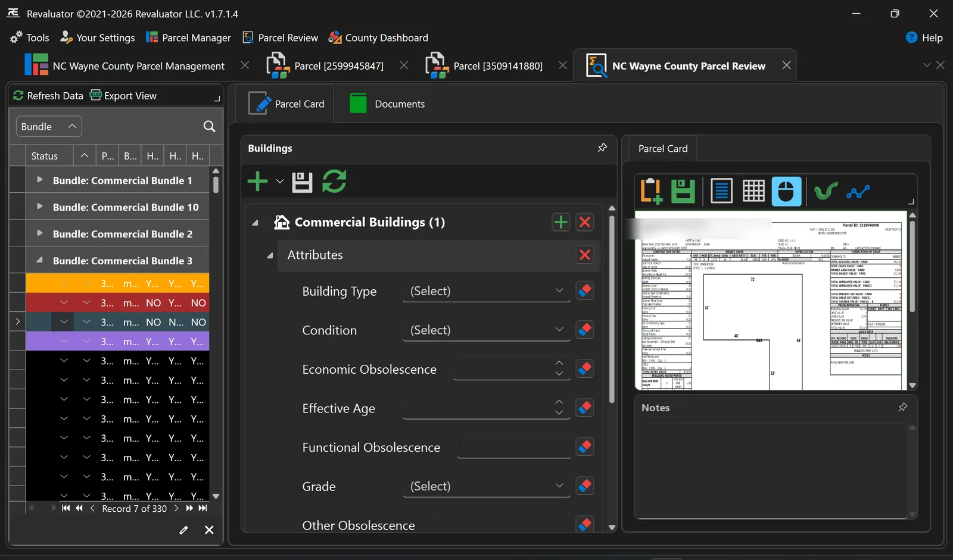Open the Your Settings menu
The height and width of the screenshot is (560, 953).
click(98, 37)
